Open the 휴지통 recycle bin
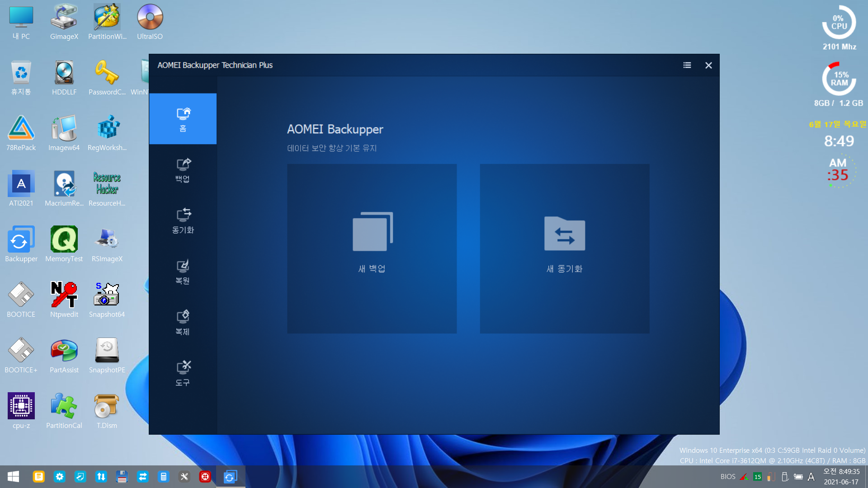Image resolution: width=868 pixels, height=488 pixels. [21, 78]
